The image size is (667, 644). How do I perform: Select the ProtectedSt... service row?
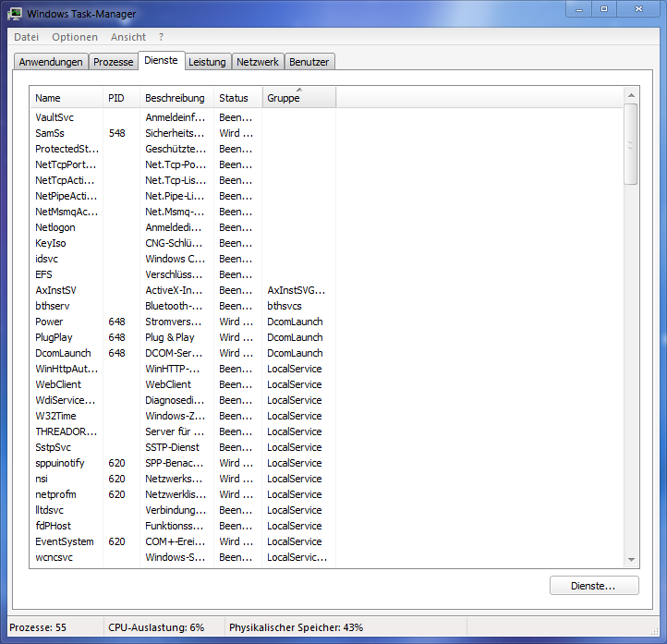[183, 149]
